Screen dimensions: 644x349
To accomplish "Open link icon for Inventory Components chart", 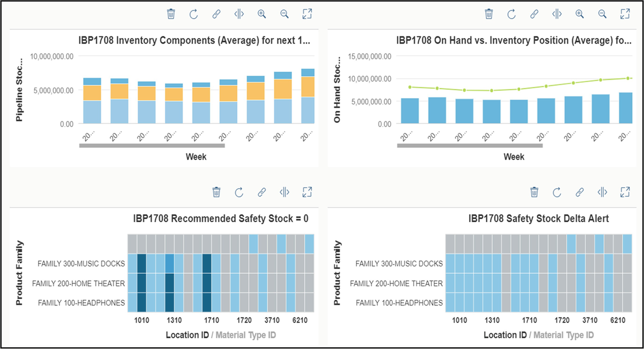I will click(216, 14).
